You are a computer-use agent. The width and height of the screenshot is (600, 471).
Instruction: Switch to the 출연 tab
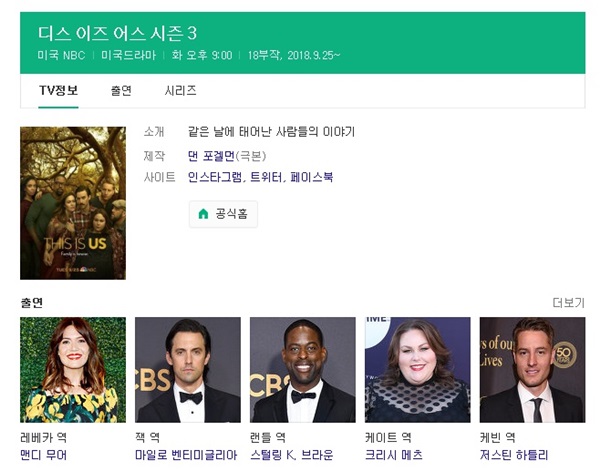click(x=121, y=91)
